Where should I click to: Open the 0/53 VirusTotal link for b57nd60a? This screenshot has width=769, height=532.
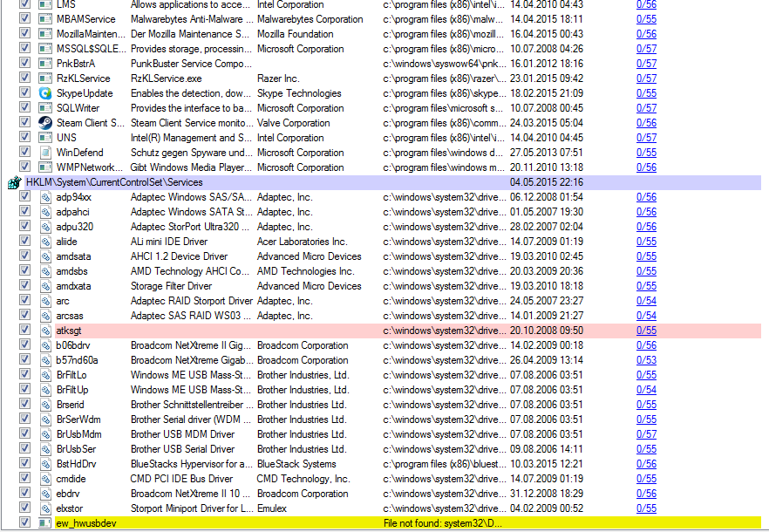click(x=646, y=360)
